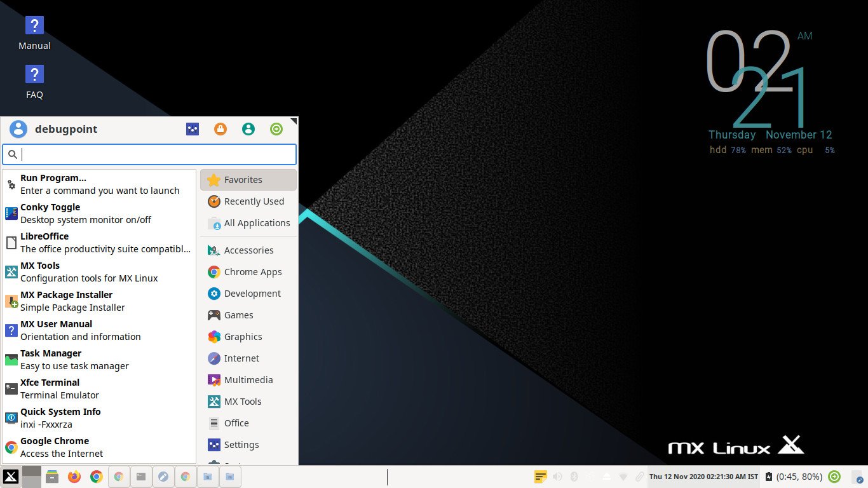Screen dimensions: 868x488
Task: Open the file manager launcher on the panel
Action: (x=52, y=477)
